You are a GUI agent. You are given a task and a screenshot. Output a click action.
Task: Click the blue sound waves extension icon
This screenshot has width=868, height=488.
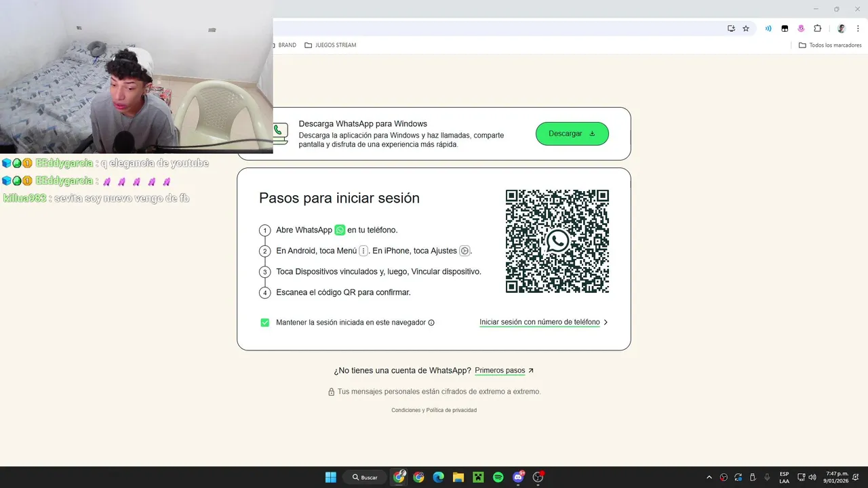(x=768, y=28)
